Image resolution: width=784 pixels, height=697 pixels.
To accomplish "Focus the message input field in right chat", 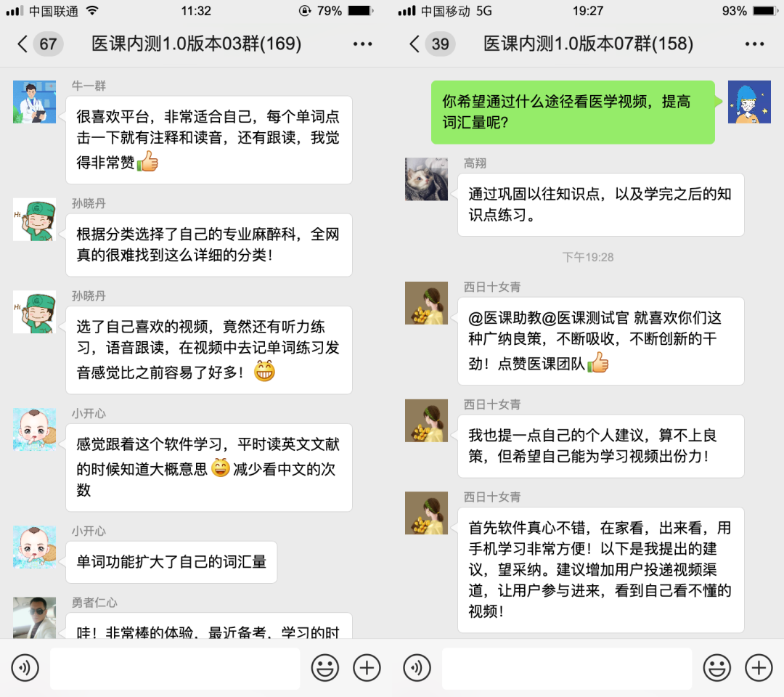I will tap(567, 668).
